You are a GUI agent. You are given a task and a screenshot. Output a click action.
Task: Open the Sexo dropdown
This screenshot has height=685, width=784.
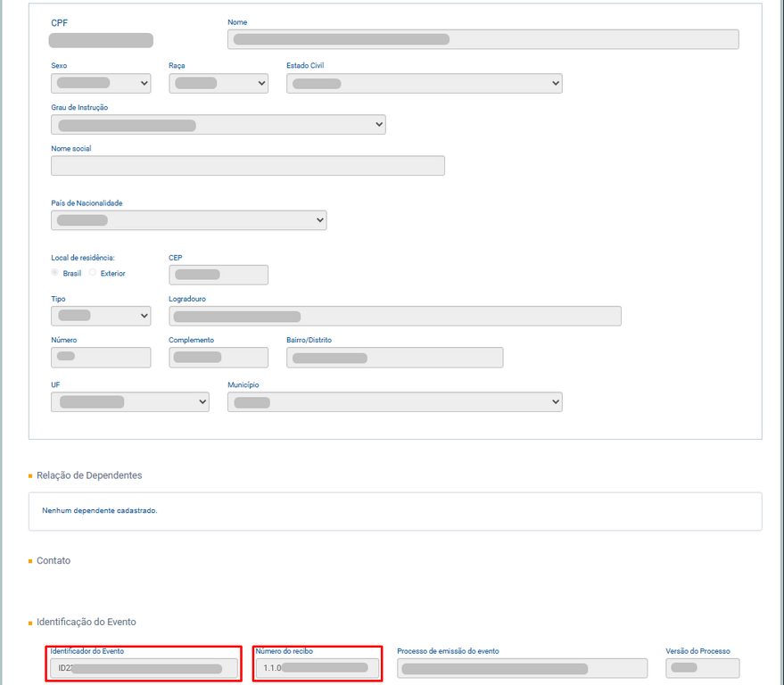101,83
